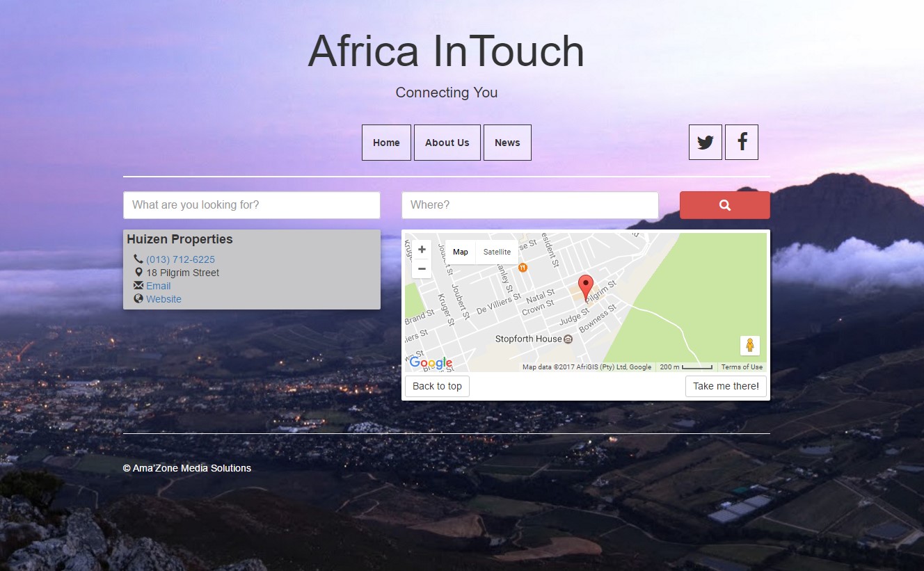Zoom in on the map
The width and height of the screenshot is (924, 571).
(x=422, y=250)
